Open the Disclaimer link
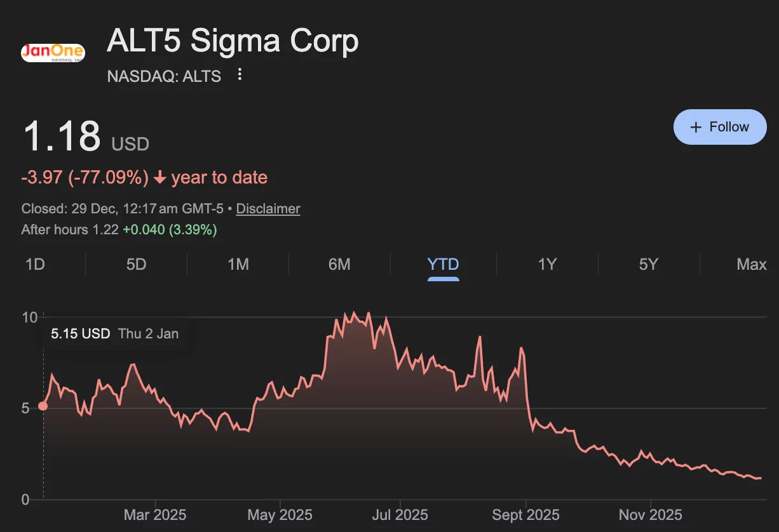Viewport: 779px width, 532px height. (268, 208)
